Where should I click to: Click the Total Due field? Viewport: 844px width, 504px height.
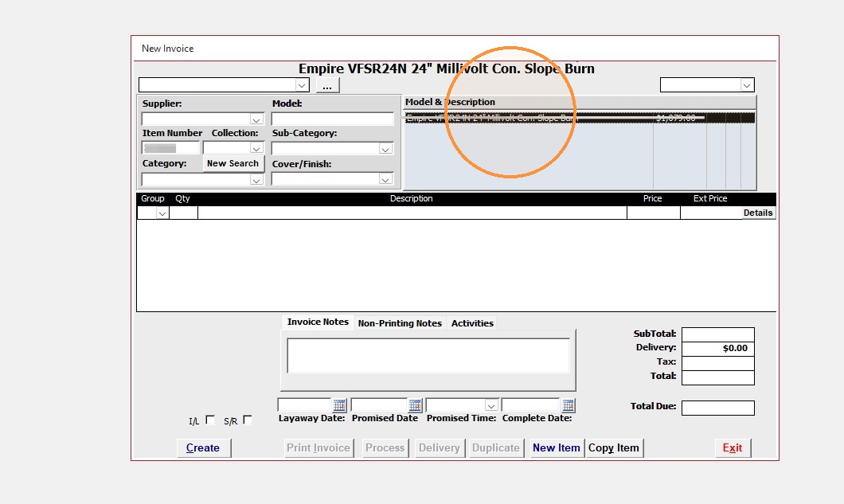tap(718, 408)
